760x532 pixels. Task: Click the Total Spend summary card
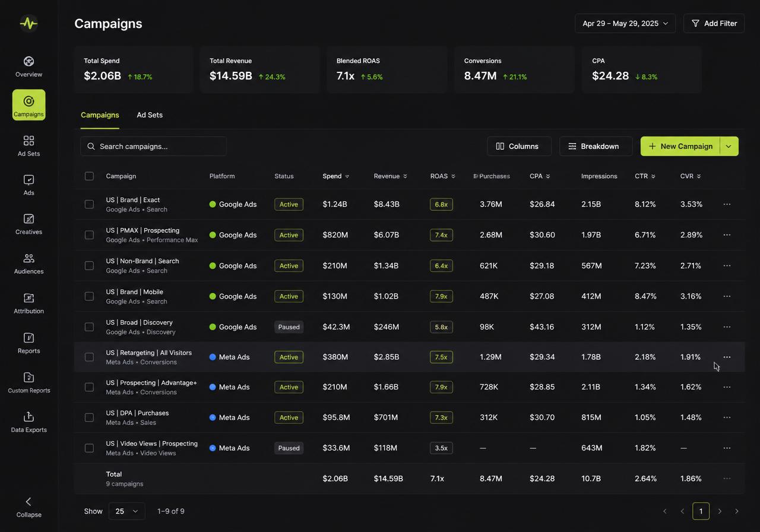pos(134,69)
